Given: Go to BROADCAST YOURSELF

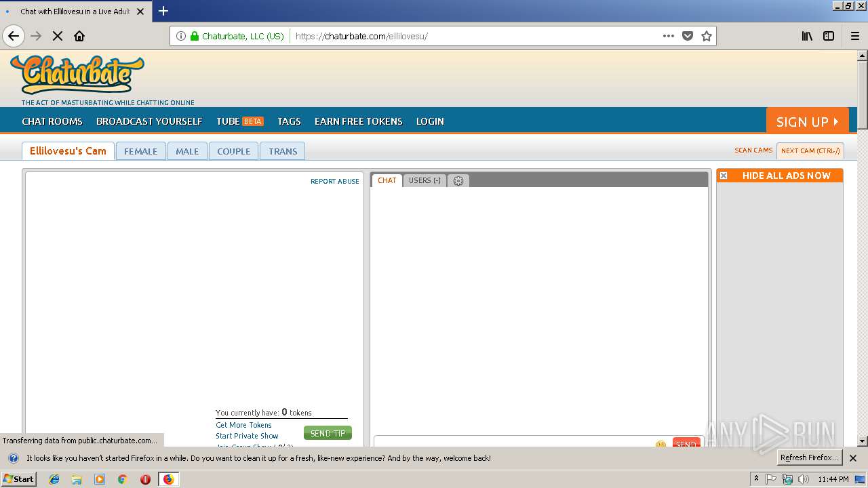Looking at the screenshot, I should click(149, 121).
